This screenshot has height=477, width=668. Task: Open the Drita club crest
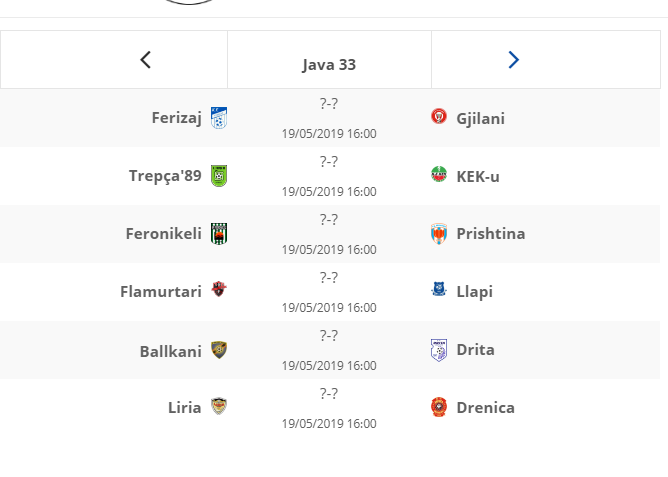click(439, 350)
